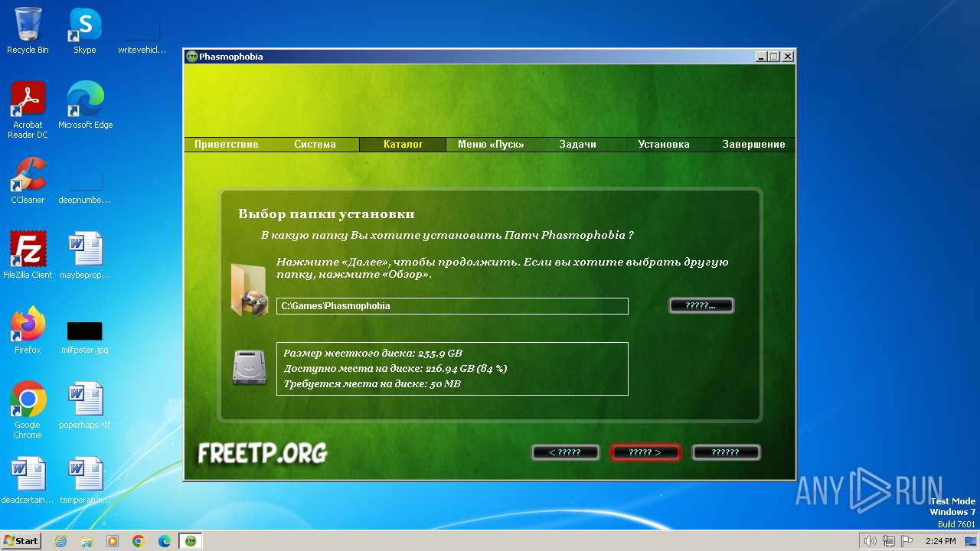Select the Завершение installer step
Screen dimensions: 980x551
753,144
